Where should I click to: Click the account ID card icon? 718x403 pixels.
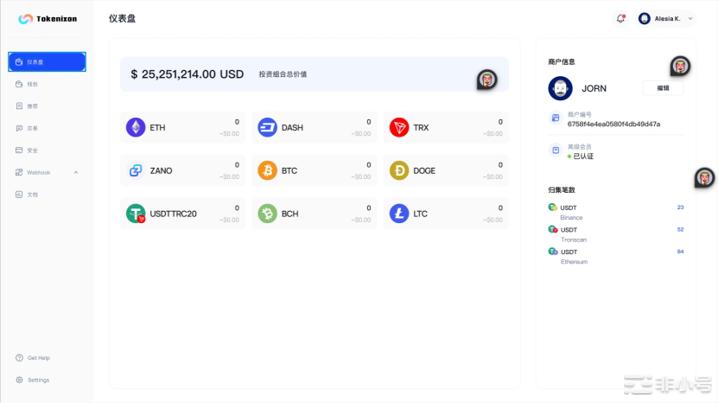coord(555,118)
